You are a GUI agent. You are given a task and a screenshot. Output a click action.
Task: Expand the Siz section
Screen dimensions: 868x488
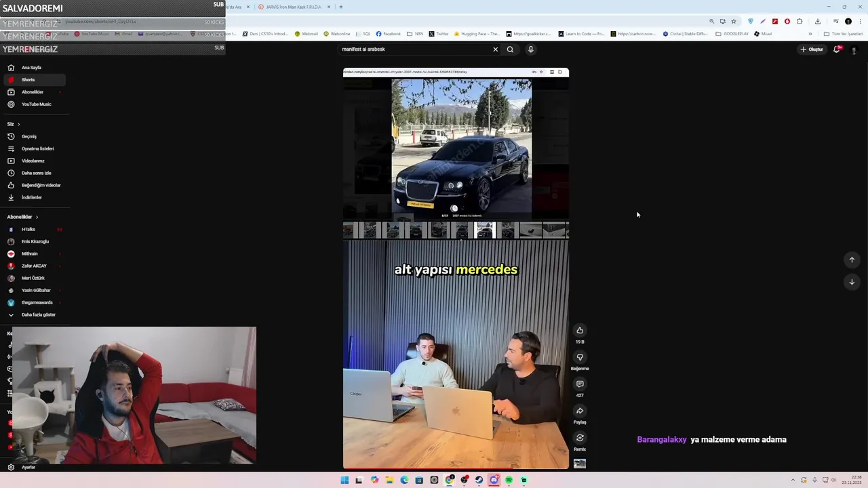click(14, 124)
